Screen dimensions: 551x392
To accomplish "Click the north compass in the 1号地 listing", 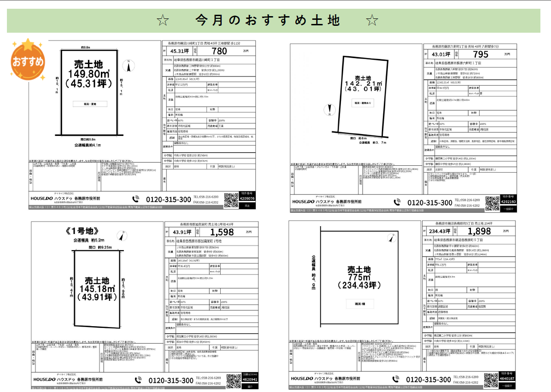I will pos(121,237).
